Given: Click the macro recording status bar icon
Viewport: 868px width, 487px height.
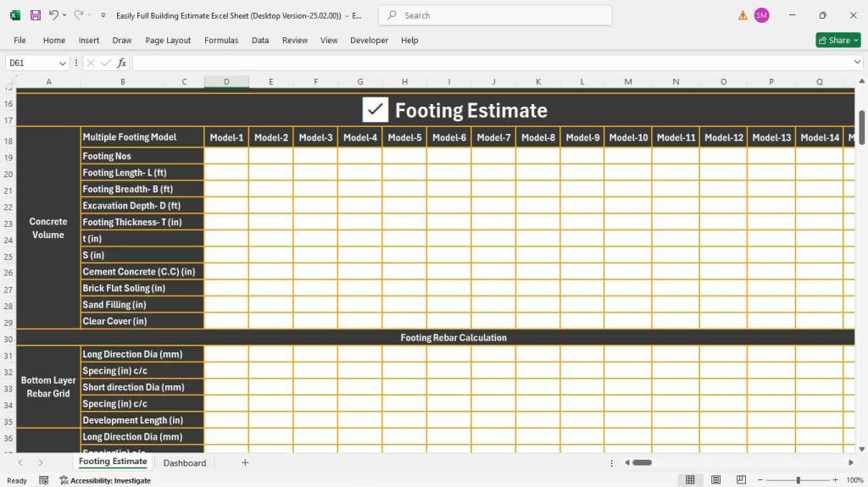Looking at the screenshot, I should tap(44, 480).
